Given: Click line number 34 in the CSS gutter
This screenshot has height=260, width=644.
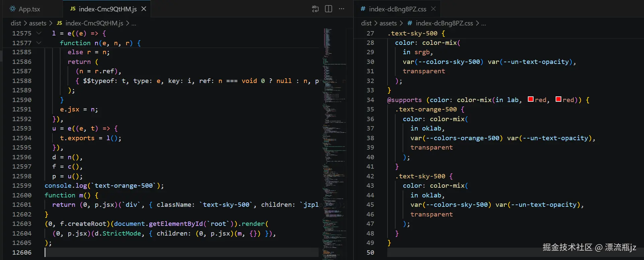Looking at the screenshot, I should click(370, 100).
